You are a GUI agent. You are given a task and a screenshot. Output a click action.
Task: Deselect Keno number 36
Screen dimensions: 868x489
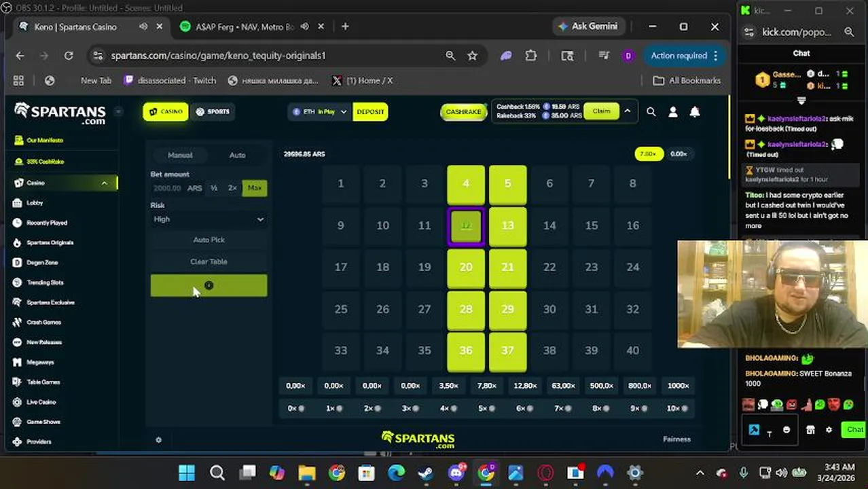[x=466, y=351]
